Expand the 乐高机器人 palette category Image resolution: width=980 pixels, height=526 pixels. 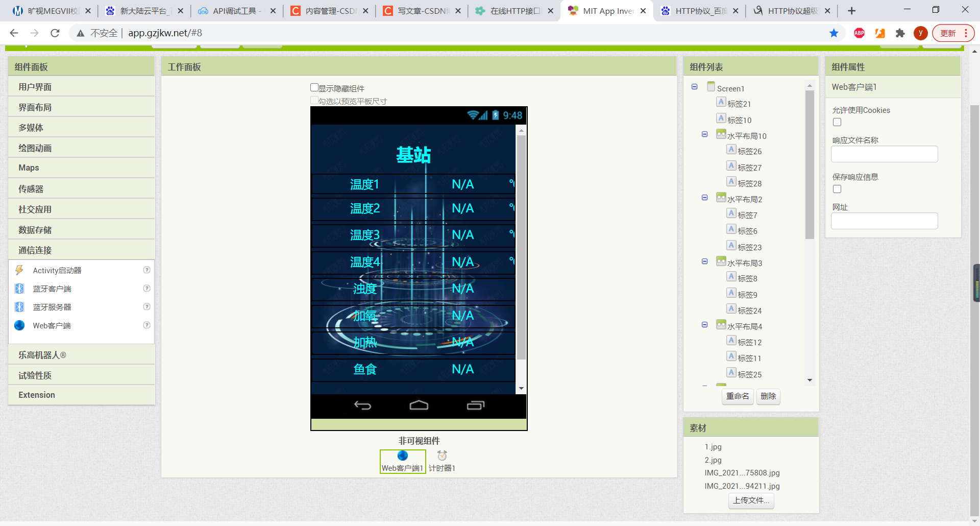coord(82,355)
